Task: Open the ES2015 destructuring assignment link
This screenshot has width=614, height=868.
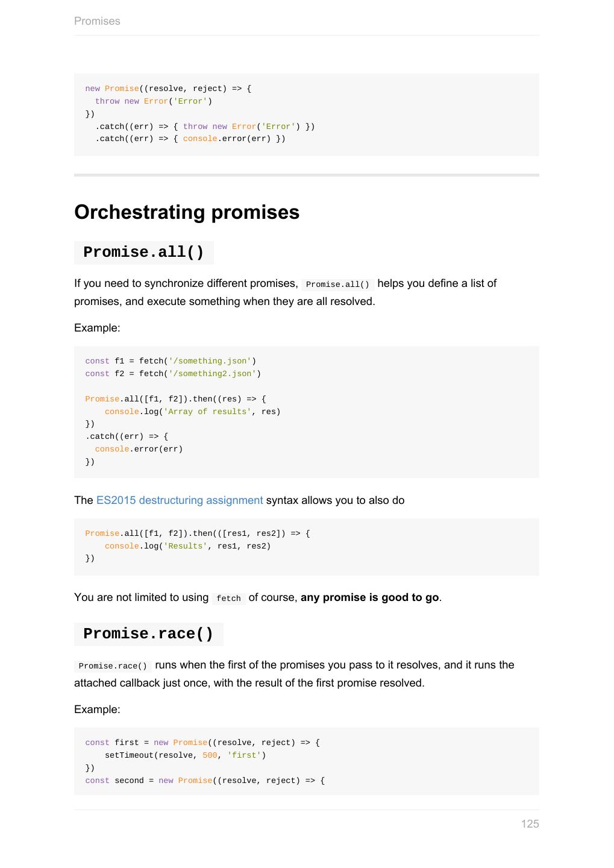Action: click(179, 500)
